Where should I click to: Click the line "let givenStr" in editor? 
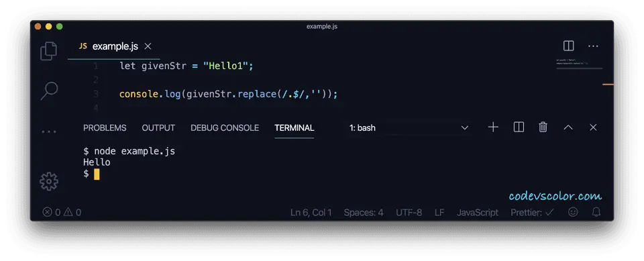click(x=186, y=66)
